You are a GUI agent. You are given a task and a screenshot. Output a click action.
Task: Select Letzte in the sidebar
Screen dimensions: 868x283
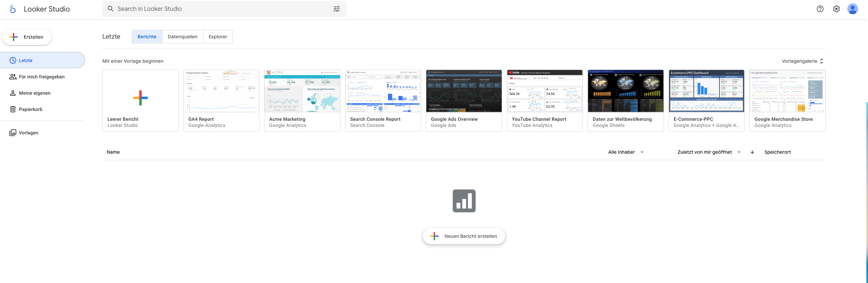[x=42, y=60]
